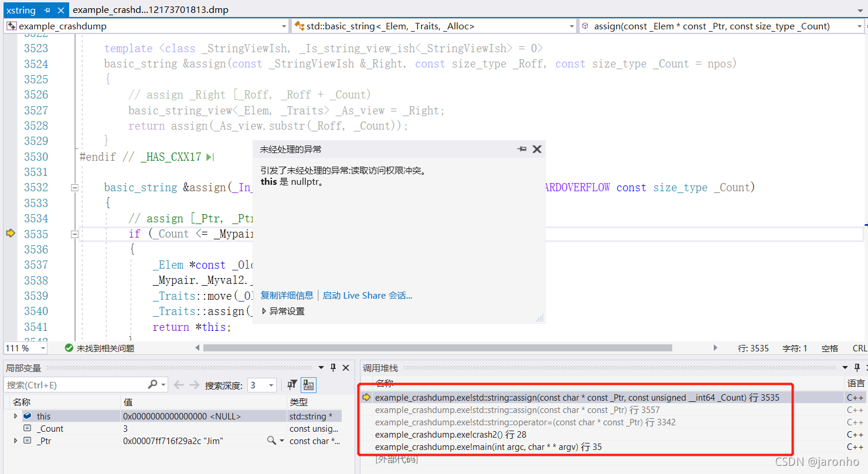The image size is (868, 474).
Task: Click the 复制详细信息 link
Action: tap(287, 295)
